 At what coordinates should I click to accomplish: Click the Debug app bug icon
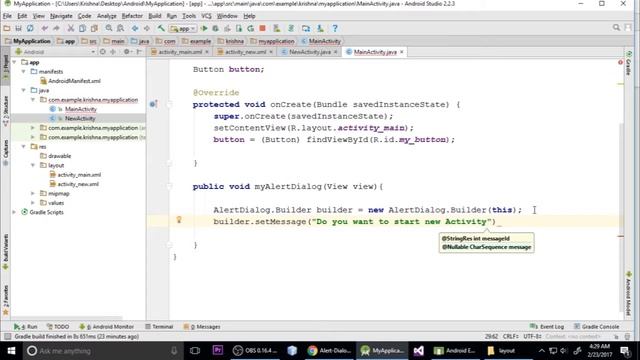click(x=216, y=28)
